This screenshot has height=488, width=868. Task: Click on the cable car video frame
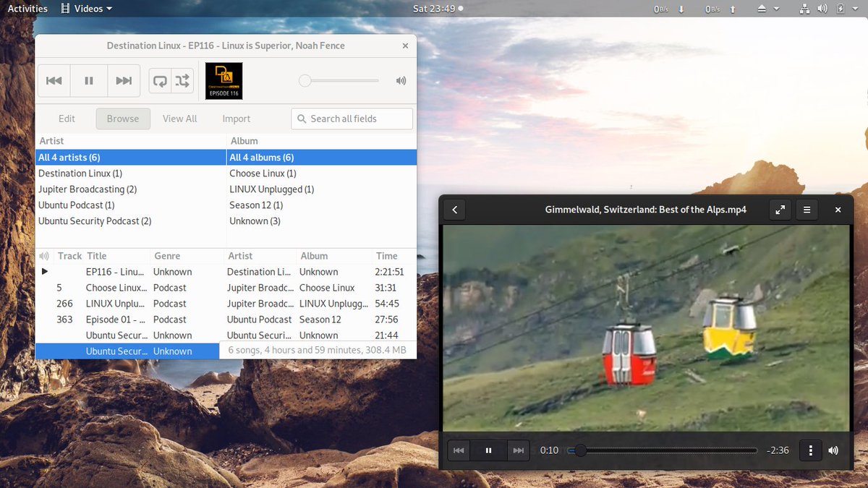[646, 328]
